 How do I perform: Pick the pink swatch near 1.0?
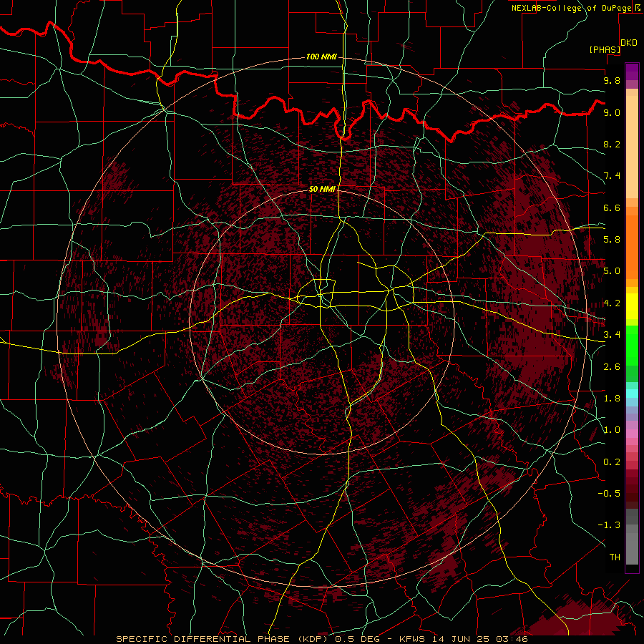click(632, 434)
